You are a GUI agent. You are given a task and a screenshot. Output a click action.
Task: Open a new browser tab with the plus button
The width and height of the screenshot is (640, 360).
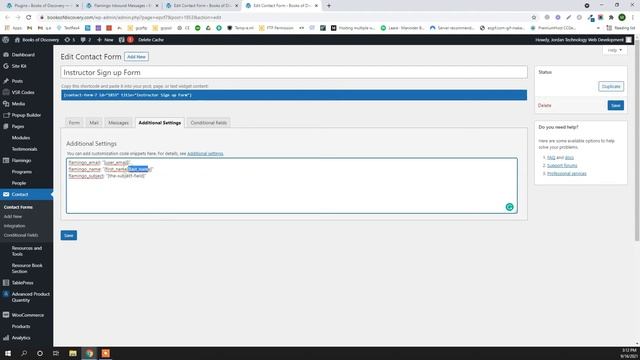point(329,6)
